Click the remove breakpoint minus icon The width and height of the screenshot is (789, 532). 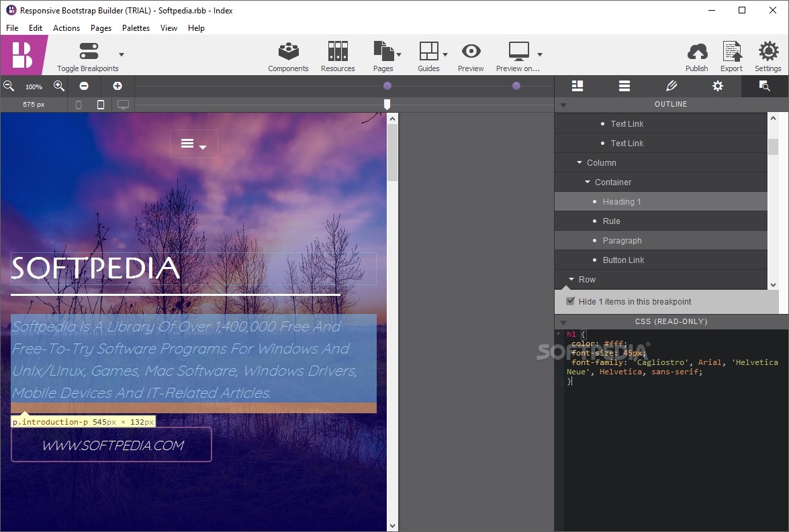click(84, 86)
